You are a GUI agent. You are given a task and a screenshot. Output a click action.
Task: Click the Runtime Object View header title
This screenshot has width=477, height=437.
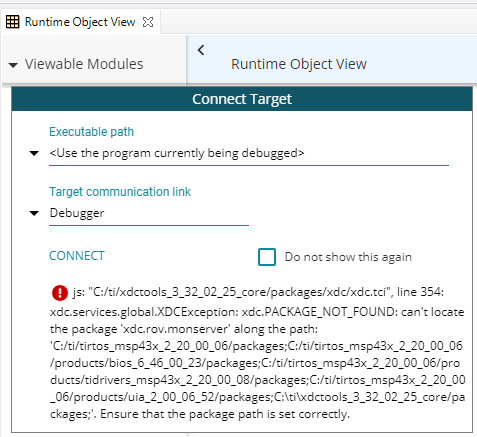click(x=299, y=64)
